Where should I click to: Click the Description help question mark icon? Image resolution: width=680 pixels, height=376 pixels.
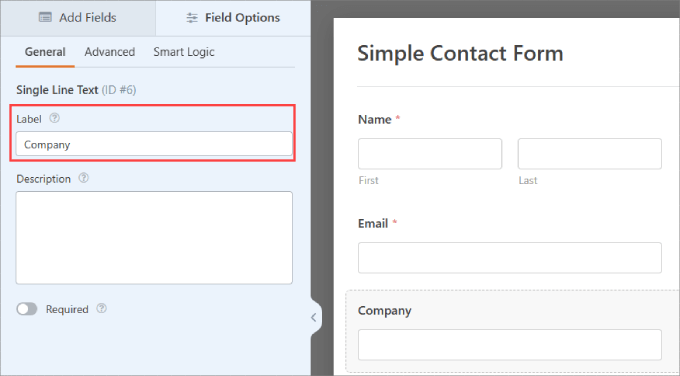[83, 178]
